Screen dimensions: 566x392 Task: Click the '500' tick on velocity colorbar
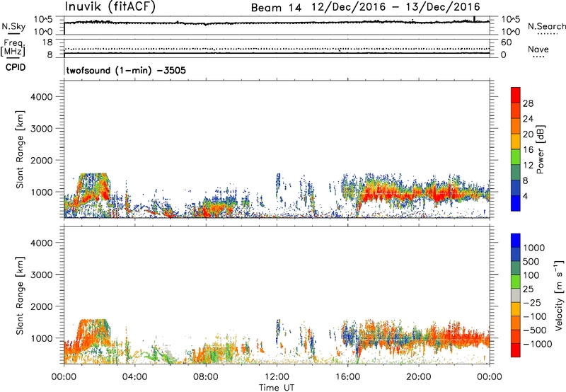531,262
